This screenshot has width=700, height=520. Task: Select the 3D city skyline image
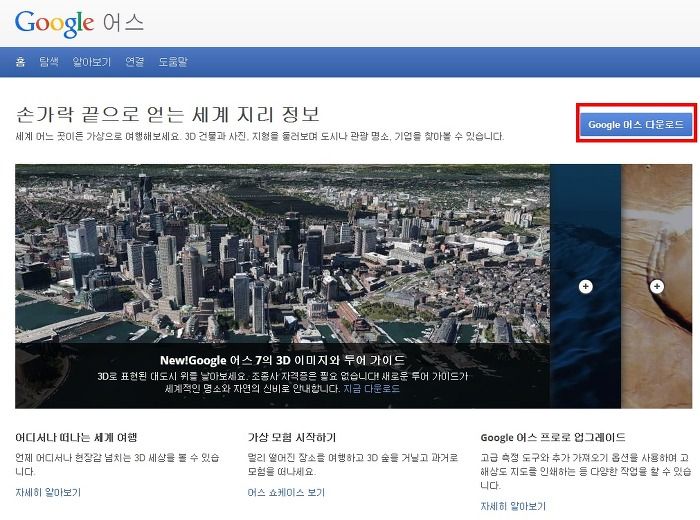pos(282,254)
